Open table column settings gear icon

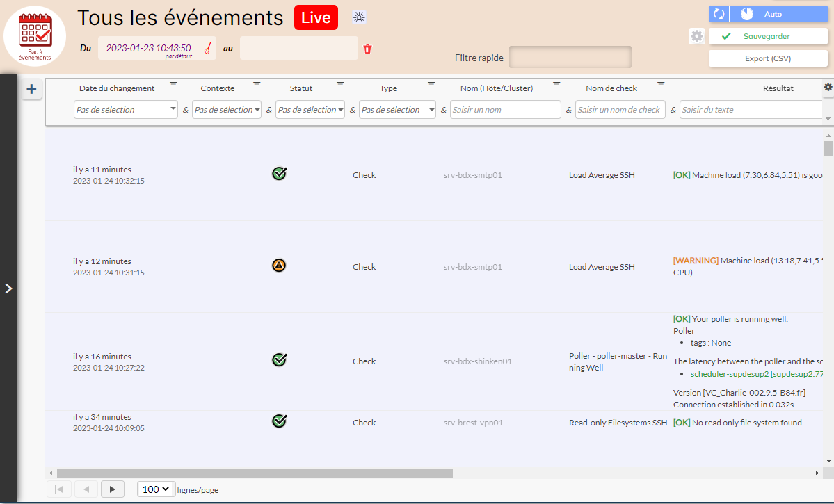(828, 87)
